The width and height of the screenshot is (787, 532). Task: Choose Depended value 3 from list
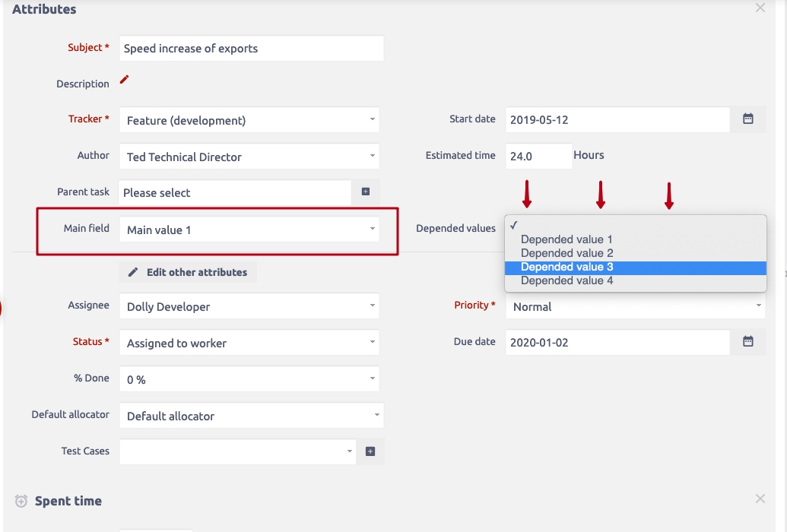coord(566,267)
